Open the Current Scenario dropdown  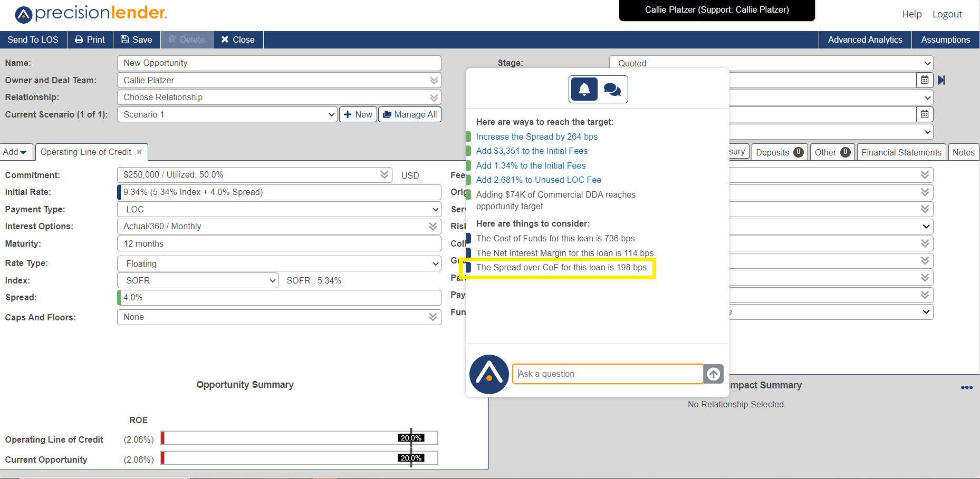(x=227, y=114)
